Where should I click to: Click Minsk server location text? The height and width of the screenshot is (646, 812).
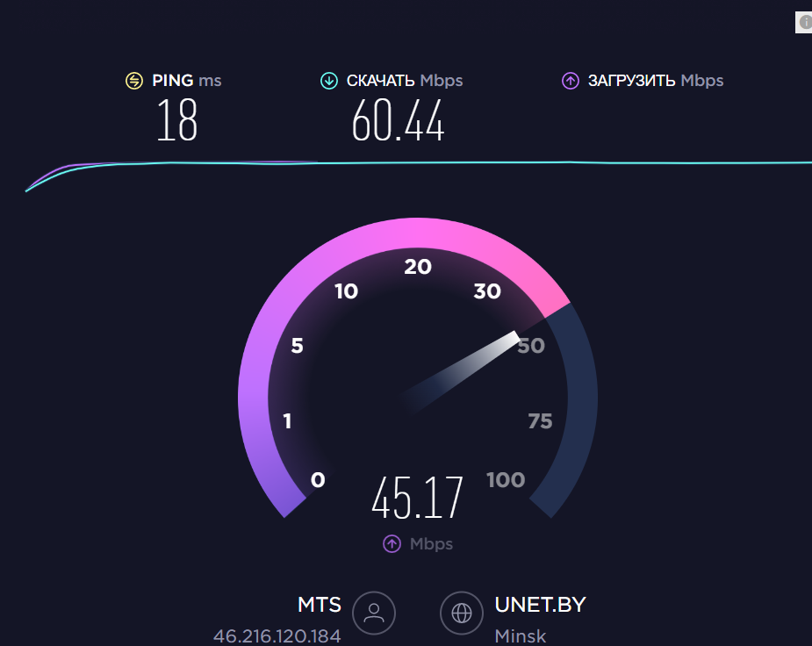click(520, 636)
